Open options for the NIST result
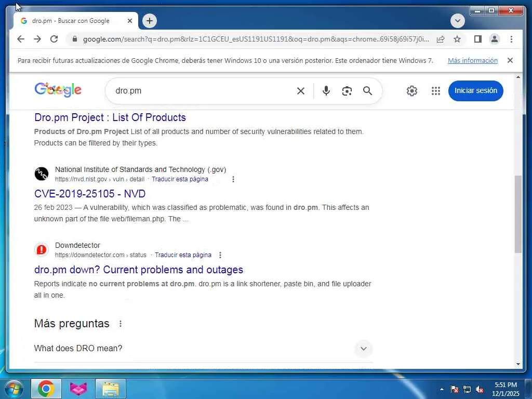The height and width of the screenshot is (399, 532). pyautogui.click(x=233, y=179)
